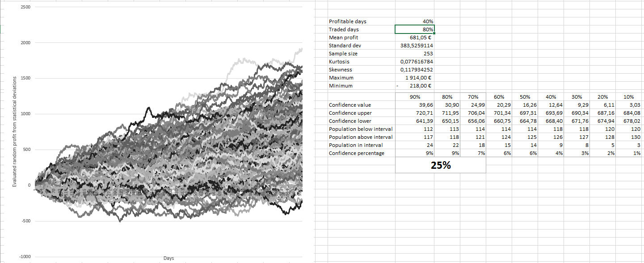Click confidence lower cell 664,78
644x263 pixels.
point(525,121)
